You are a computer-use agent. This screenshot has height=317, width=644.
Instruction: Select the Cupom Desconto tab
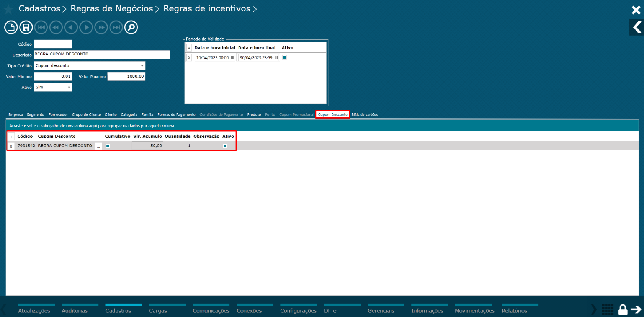(333, 115)
